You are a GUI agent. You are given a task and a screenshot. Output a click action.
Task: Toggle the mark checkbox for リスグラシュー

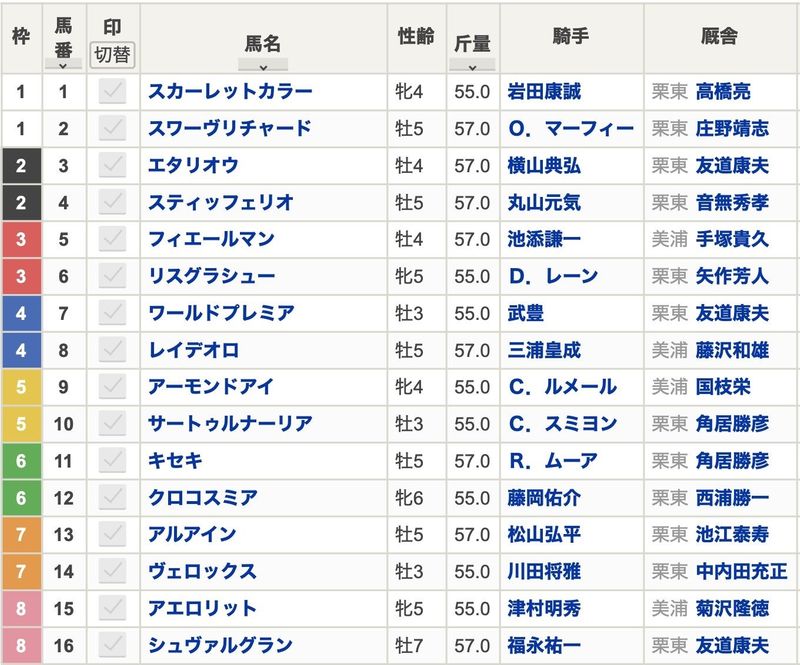point(113,276)
